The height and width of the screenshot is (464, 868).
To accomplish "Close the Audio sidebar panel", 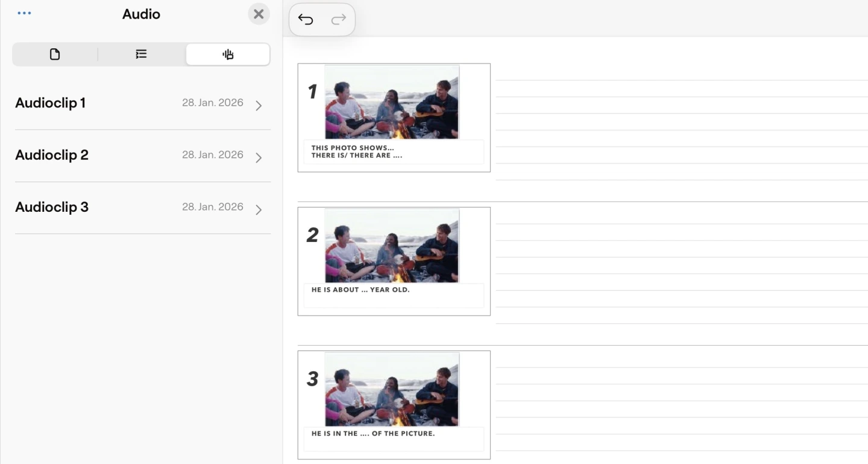I will (259, 14).
